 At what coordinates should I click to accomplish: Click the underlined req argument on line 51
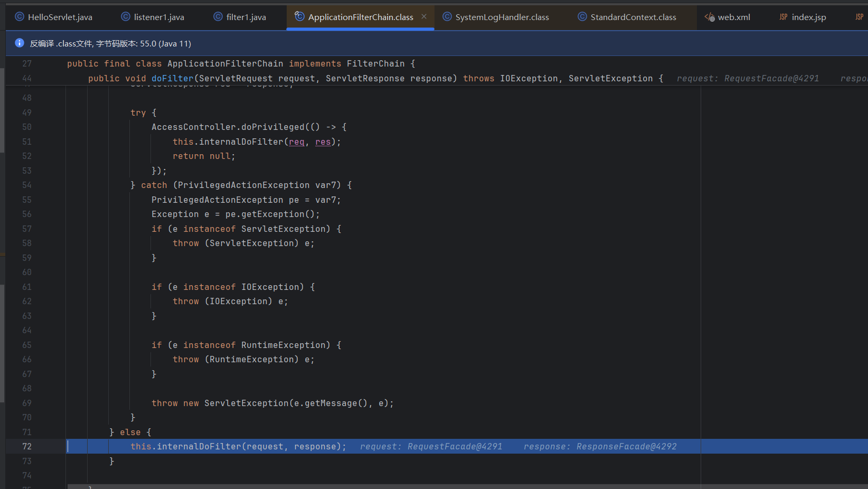click(x=296, y=142)
